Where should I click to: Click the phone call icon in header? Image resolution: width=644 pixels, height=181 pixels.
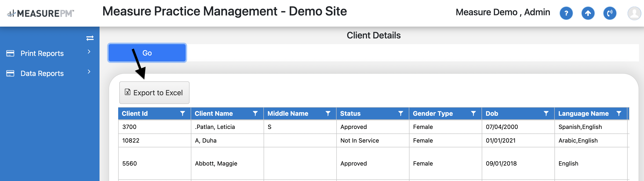coord(609,13)
